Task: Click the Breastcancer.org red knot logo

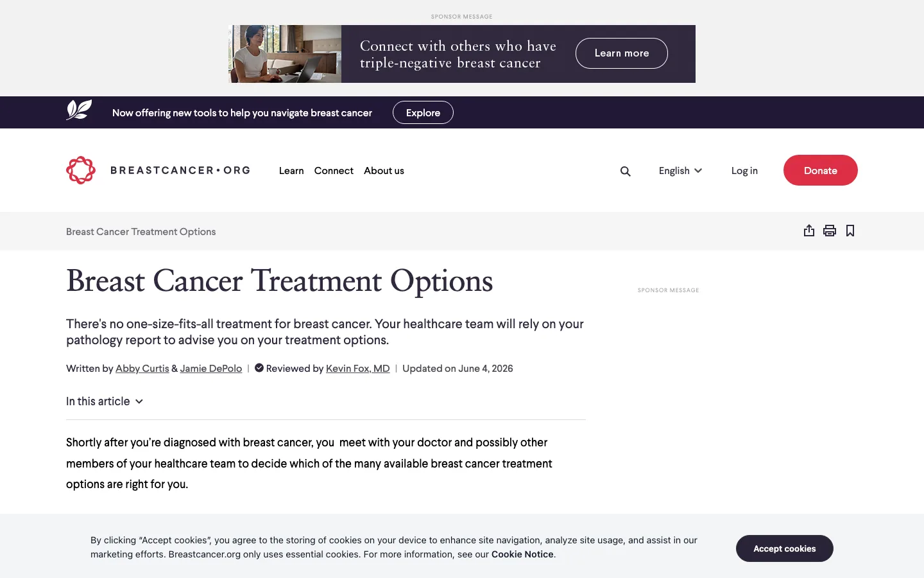Action: coord(81,170)
